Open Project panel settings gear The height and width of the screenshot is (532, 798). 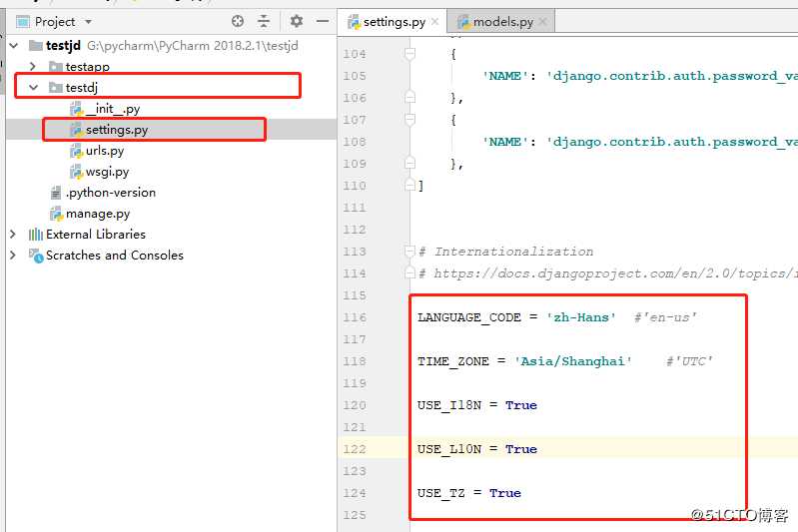[297, 21]
